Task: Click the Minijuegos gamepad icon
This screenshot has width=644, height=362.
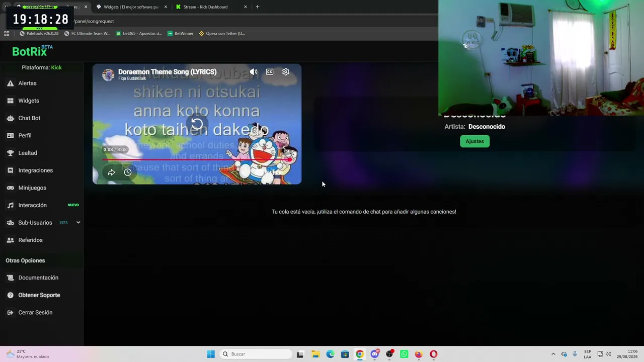Action: [x=10, y=188]
